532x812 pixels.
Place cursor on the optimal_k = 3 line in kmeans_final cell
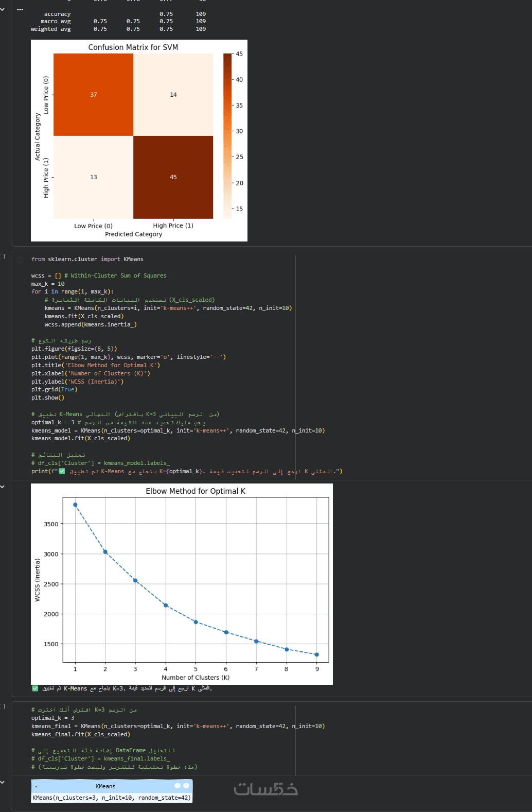coord(53,718)
